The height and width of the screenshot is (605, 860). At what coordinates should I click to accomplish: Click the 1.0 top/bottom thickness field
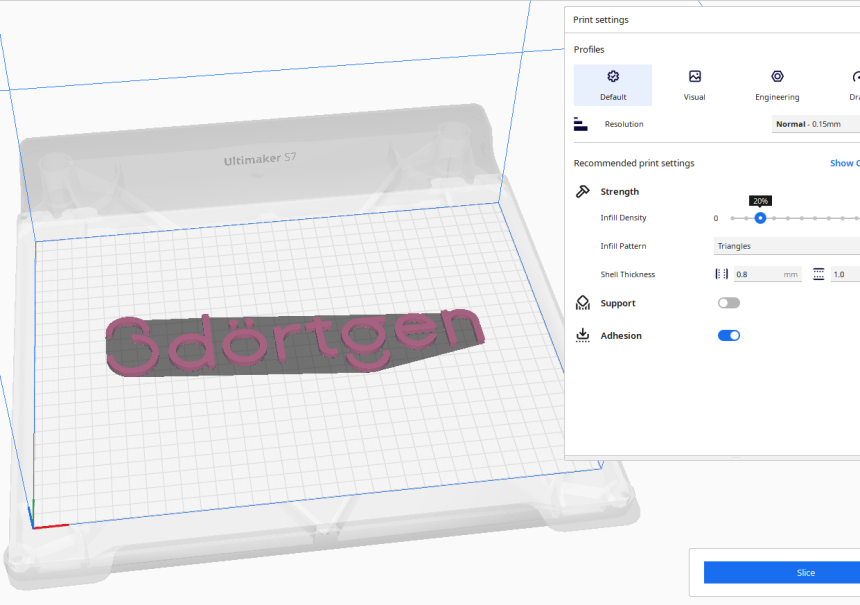click(x=843, y=274)
